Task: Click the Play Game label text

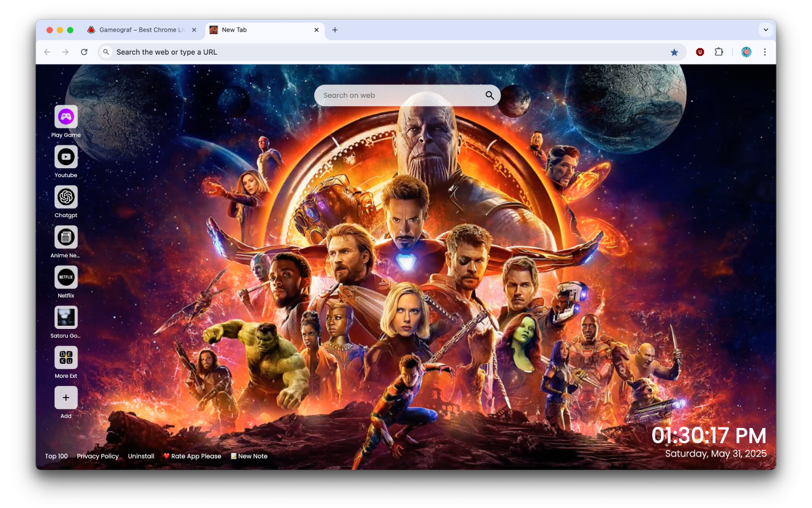Action: tap(66, 135)
